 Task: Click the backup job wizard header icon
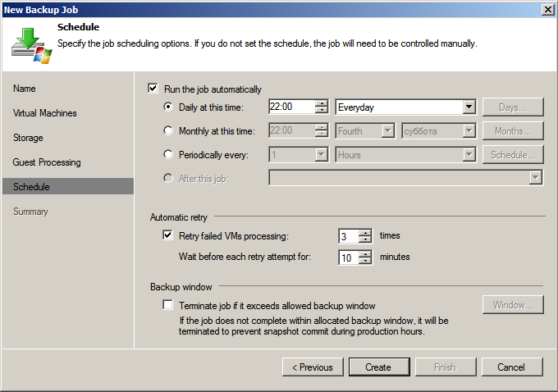click(x=31, y=45)
